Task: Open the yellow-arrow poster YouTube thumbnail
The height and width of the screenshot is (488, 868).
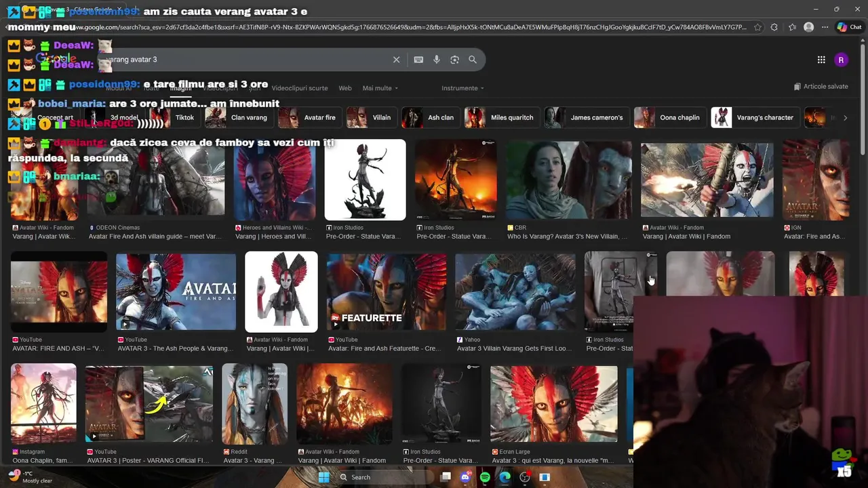Action: 149,404
